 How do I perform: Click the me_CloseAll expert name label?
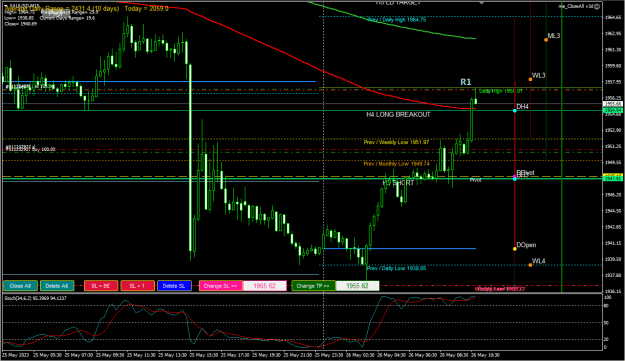click(576, 6)
